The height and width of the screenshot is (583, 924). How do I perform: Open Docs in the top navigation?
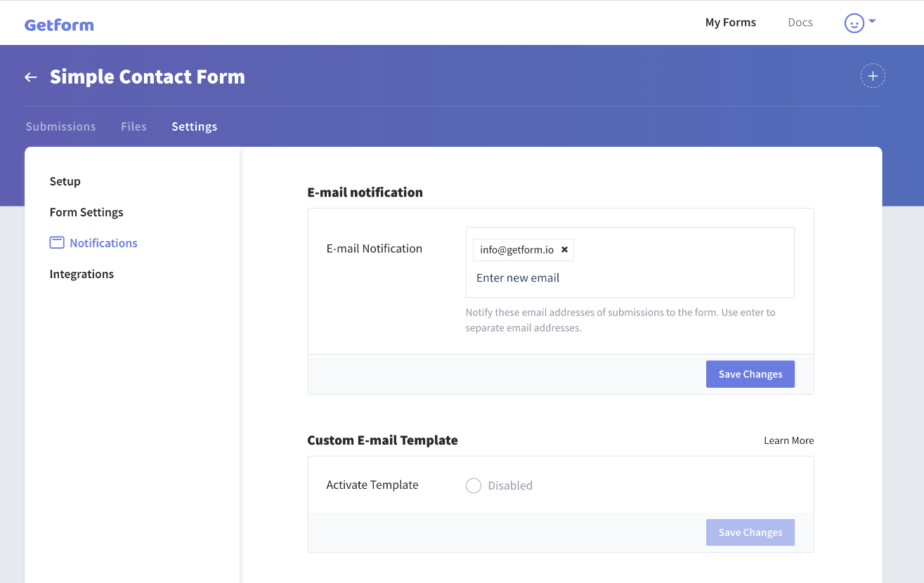pos(800,22)
